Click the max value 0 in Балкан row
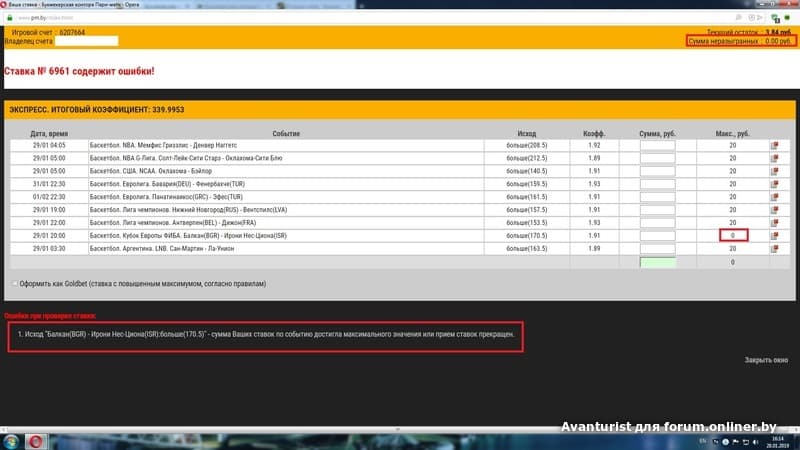The height and width of the screenshot is (450, 800). [733, 235]
